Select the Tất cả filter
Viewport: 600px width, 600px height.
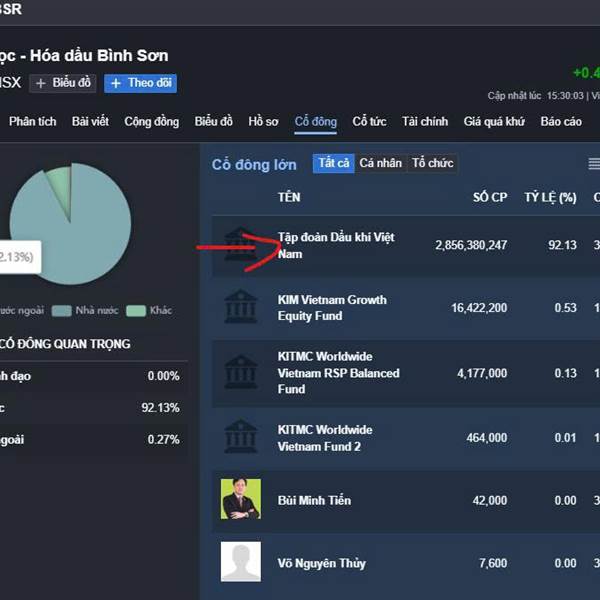click(334, 163)
